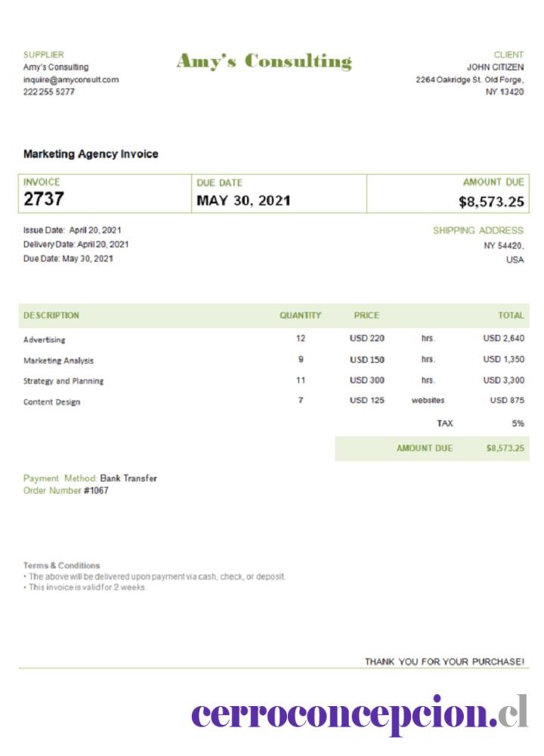Screen dimensions: 544x756
Task: Click the Marketing Analysis row total USD 1,350
Action: (x=503, y=359)
